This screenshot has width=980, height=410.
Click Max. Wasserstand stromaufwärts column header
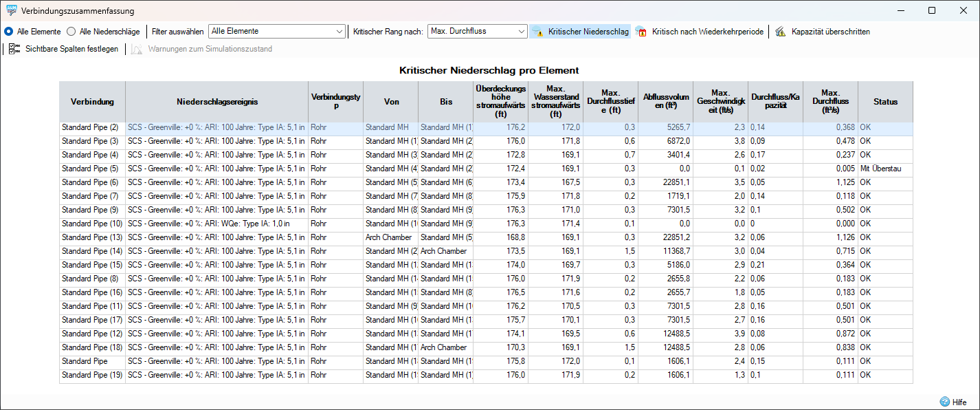[x=555, y=102]
